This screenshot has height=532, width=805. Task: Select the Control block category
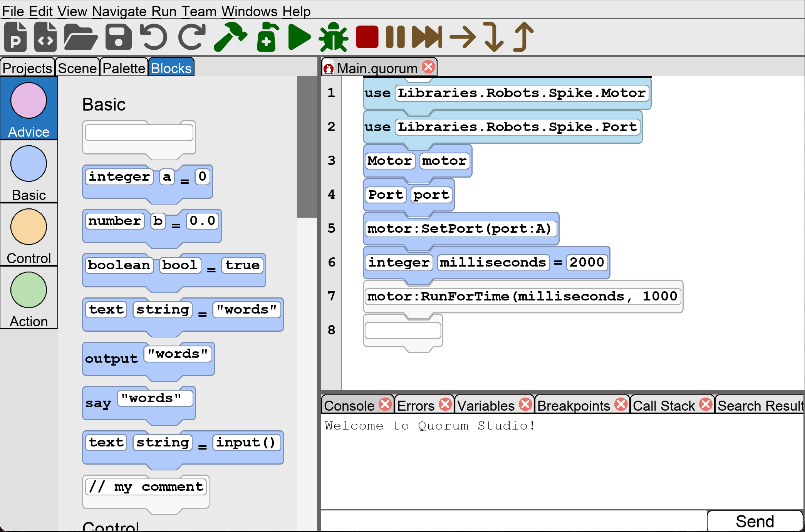[29, 234]
